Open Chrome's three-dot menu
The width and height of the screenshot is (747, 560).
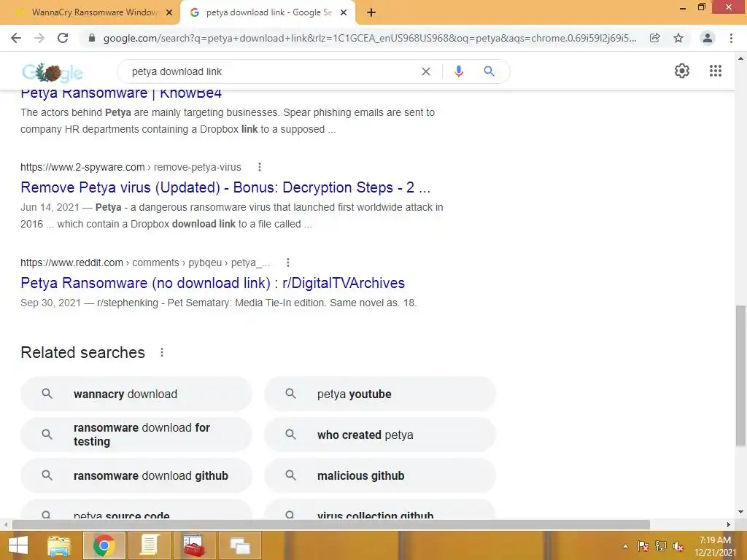click(x=731, y=38)
